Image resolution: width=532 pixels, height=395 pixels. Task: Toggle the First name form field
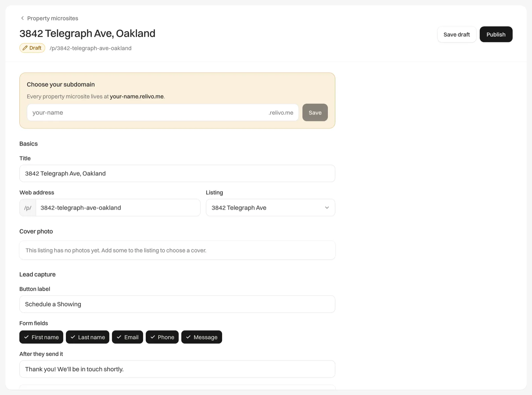pos(41,337)
